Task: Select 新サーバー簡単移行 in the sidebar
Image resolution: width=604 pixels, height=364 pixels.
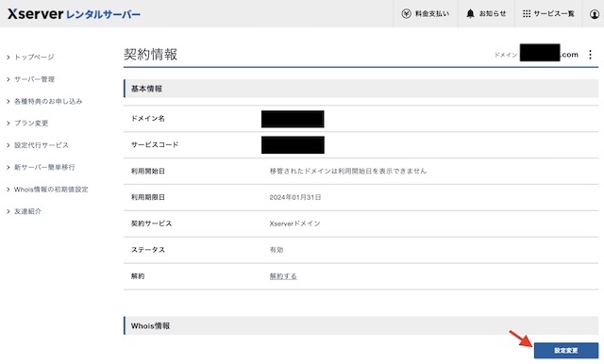Action: pos(44,167)
